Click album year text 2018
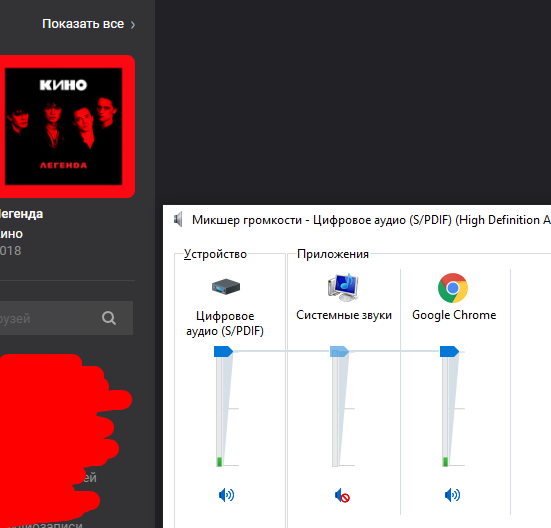Viewport: 551px width, 528px height. pyautogui.click(x=11, y=251)
